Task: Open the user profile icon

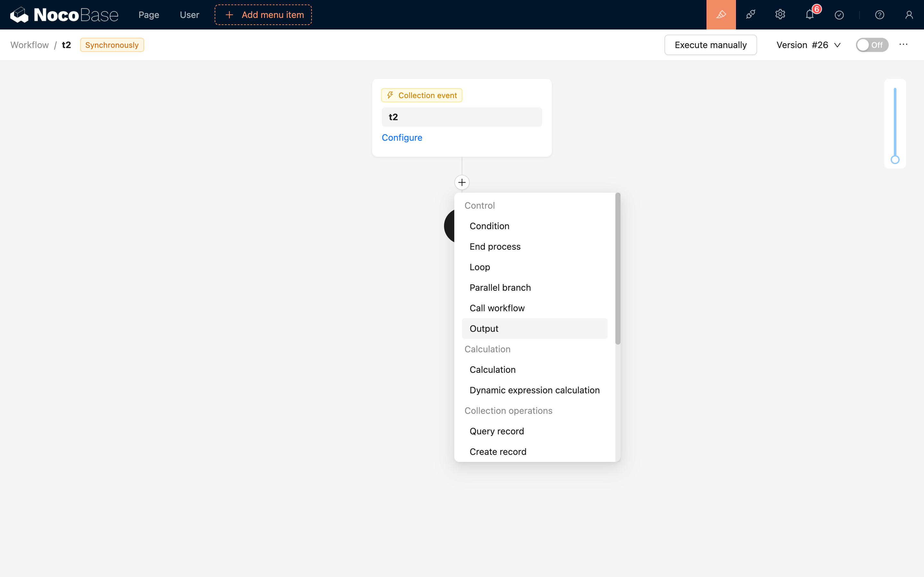Action: [x=909, y=15]
